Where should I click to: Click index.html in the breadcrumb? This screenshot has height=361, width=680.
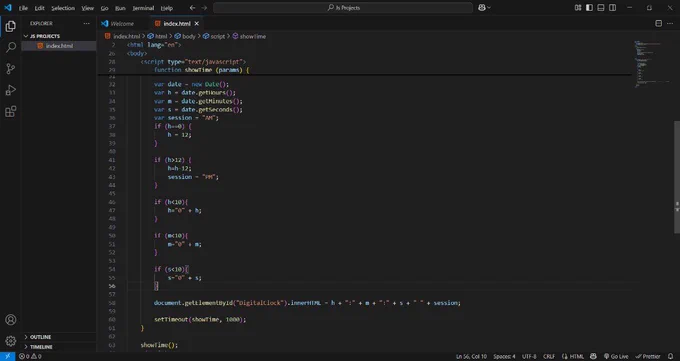[126, 36]
